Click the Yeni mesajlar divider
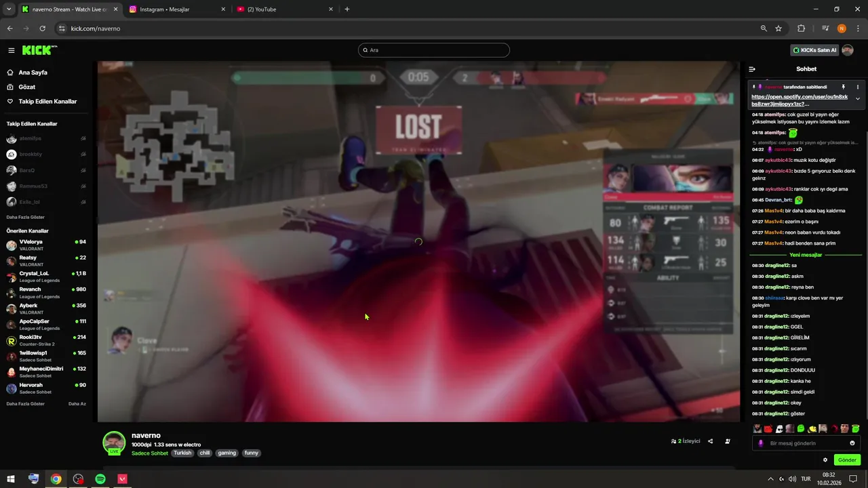 tap(806, 255)
